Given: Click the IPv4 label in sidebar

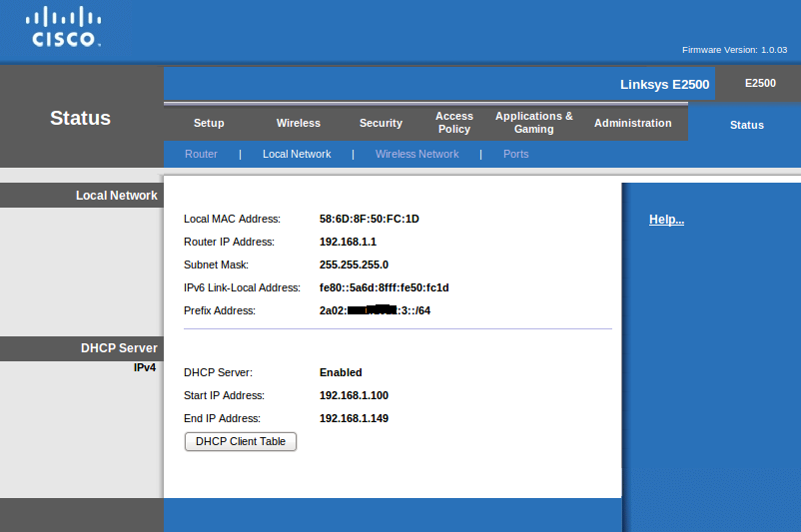Looking at the screenshot, I should (x=145, y=367).
